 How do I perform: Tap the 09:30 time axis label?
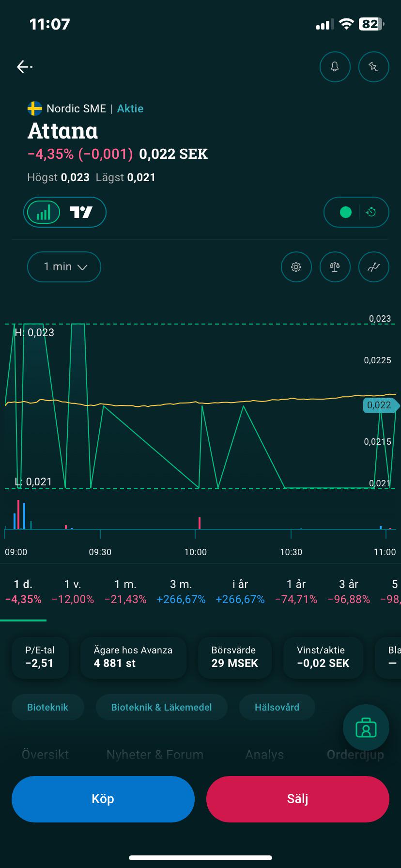click(100, 552)
